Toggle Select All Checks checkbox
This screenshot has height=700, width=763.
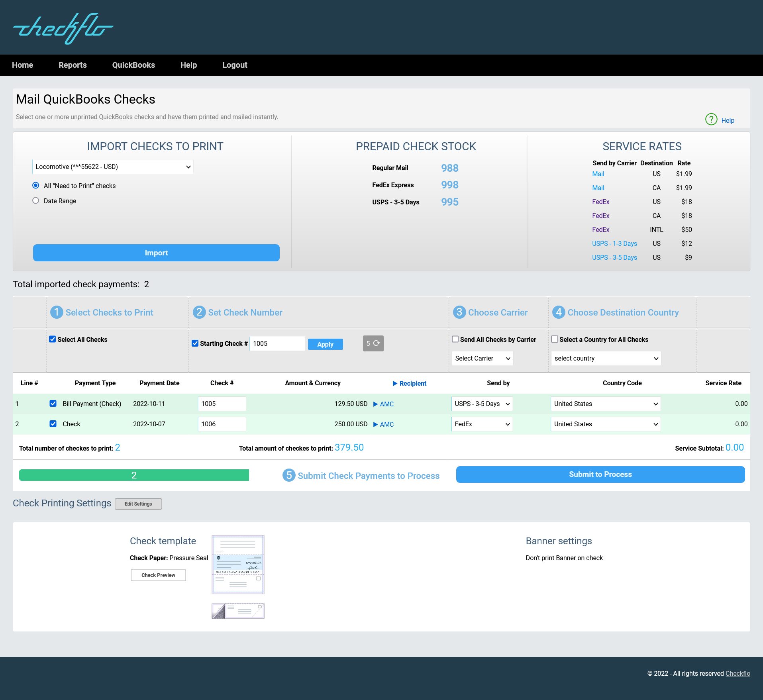click(x=53, y=339)
